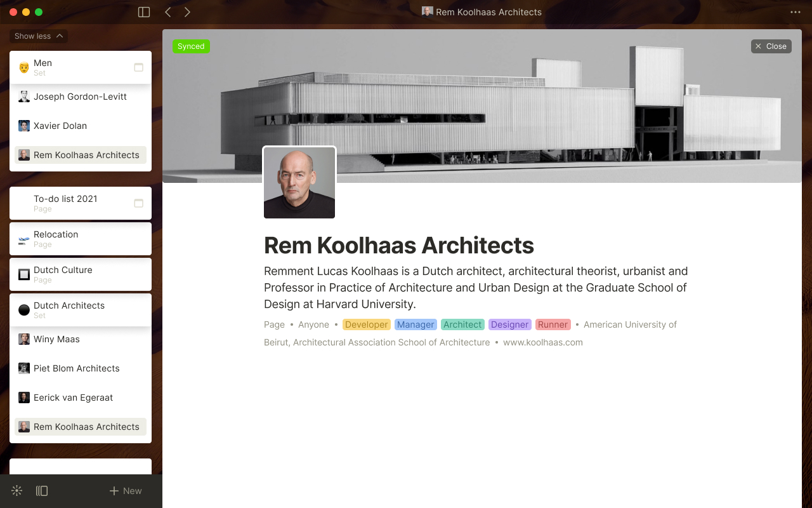Open the To-do list 2021 page
Screen dimensions: 812x508
tap(81, 203)
